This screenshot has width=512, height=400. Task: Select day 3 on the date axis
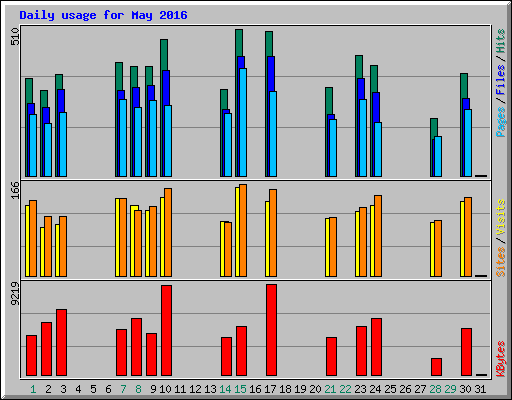(63, 389)
